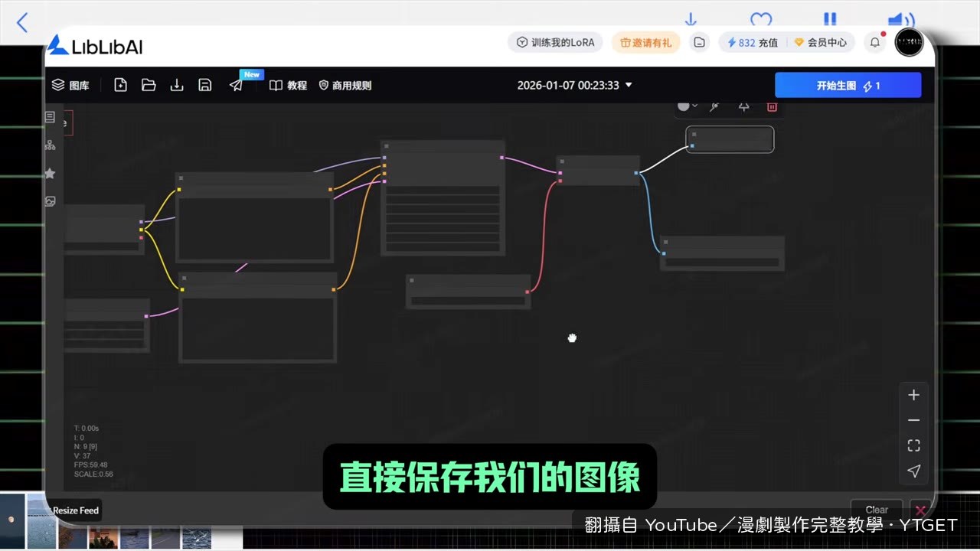Toggle the speaker volume icon
980x551 pixels.
tap(901, 19)
